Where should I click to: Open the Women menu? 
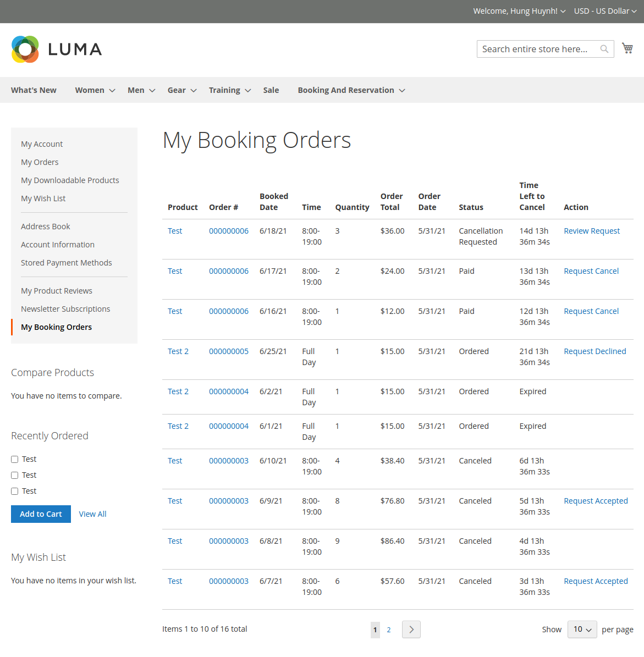[95, 90]
